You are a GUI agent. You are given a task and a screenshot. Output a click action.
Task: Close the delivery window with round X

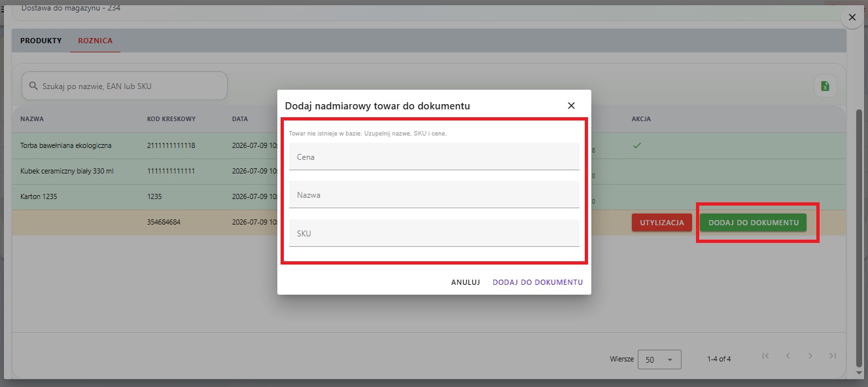pyautogui.click(x=852, y=18)
